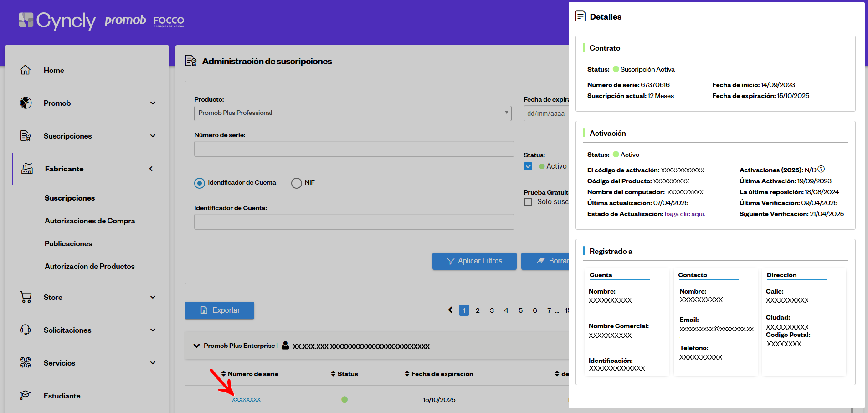The image size is (868, 413).
Task: Open the Producto dropdown
Action: [x=353, y=113]
